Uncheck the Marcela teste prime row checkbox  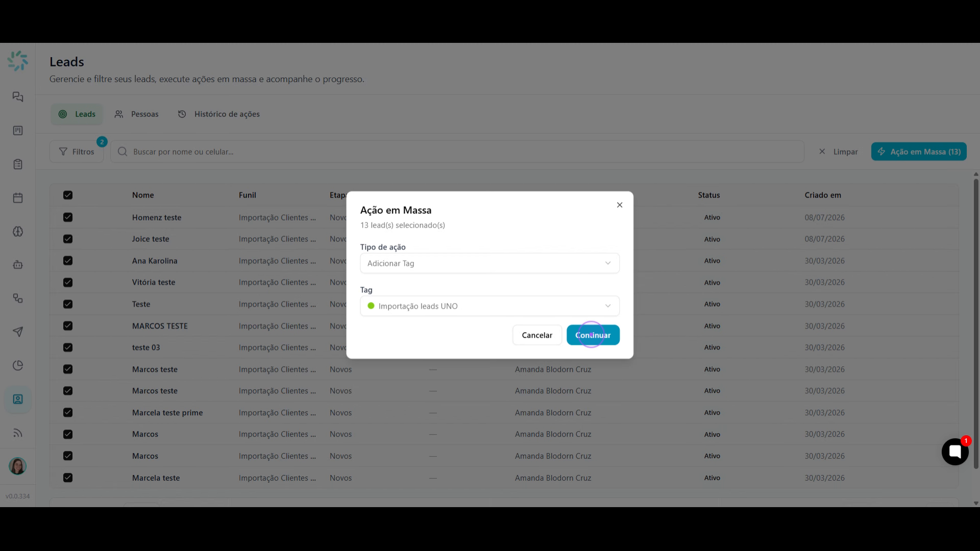pyautogui.click(x=68, y=412)
